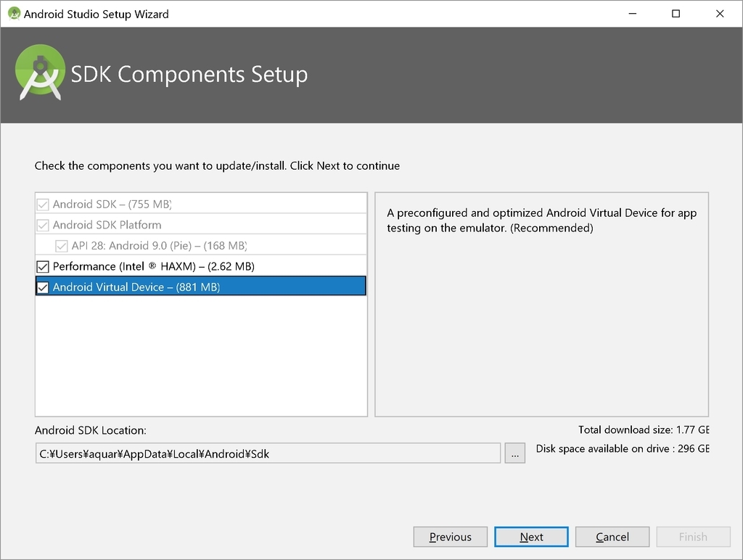Go back with the Previous button
Screen dimensions: 743x560
[x=450, y=537]
